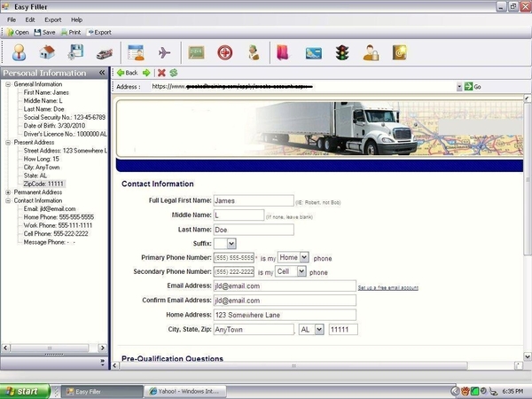Viewport: 532px width, 399px height.
Task: Click the airplane icon in toolbar
Action: 164,53
